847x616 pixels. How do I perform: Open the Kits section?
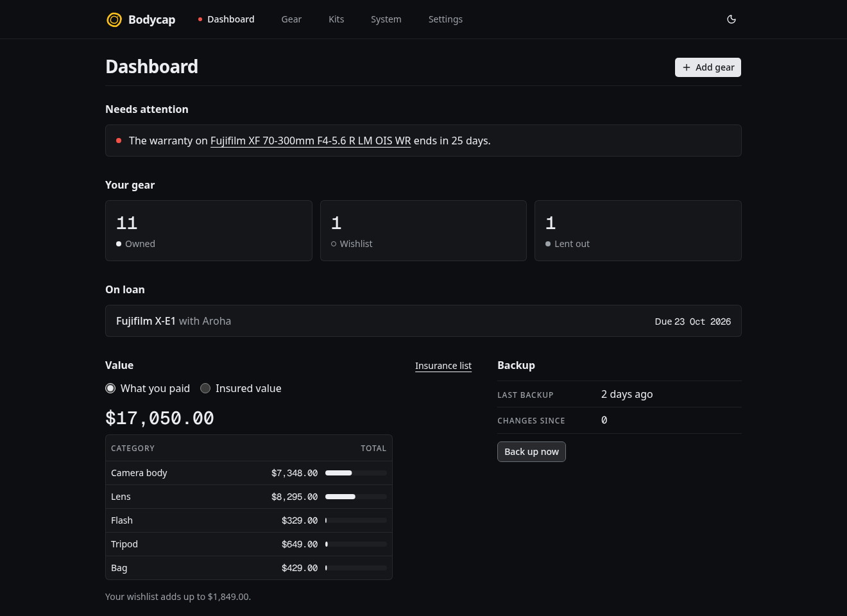(336, 19)
